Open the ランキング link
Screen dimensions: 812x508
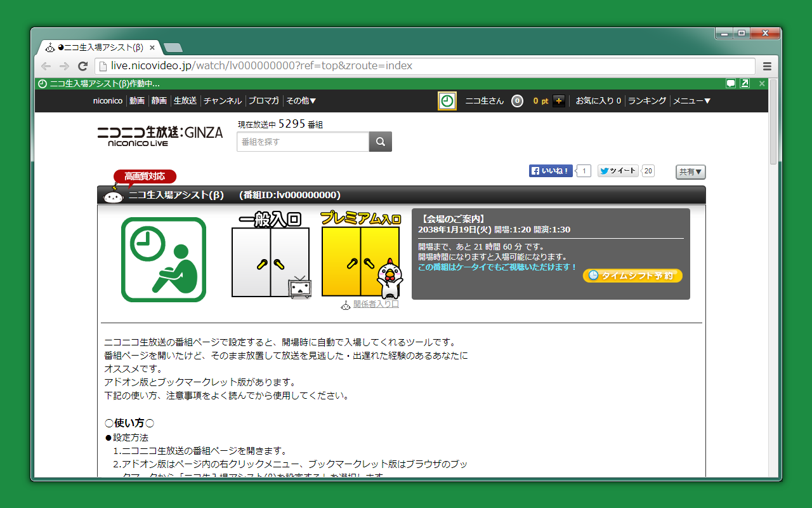[x=647, y=101]
